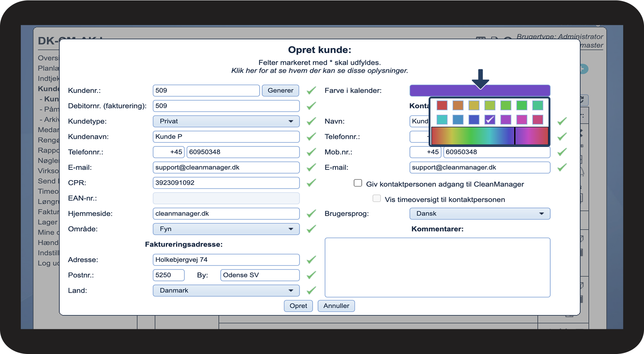Enable contact person access to CleanManager
Image resolution: width=644 pixels, height=354 pixels.
point(358,183)
